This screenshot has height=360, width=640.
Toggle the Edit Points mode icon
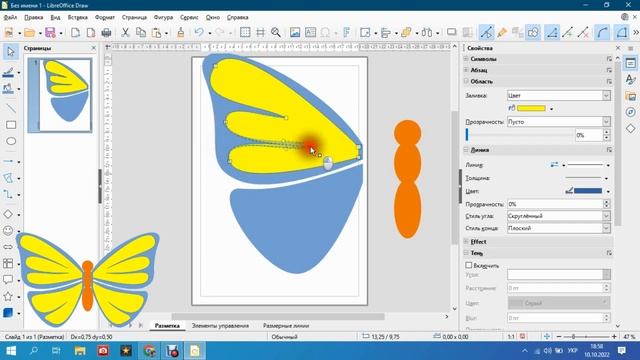(x=486, y=33)
